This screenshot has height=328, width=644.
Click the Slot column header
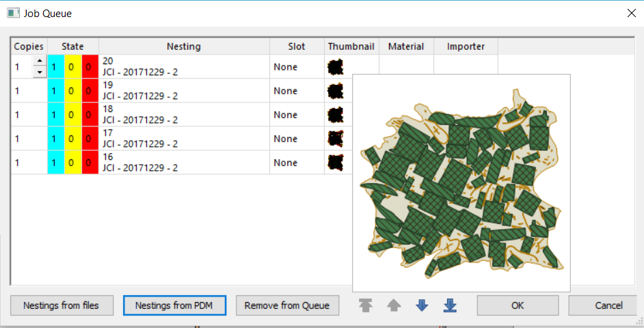[297, 46]
